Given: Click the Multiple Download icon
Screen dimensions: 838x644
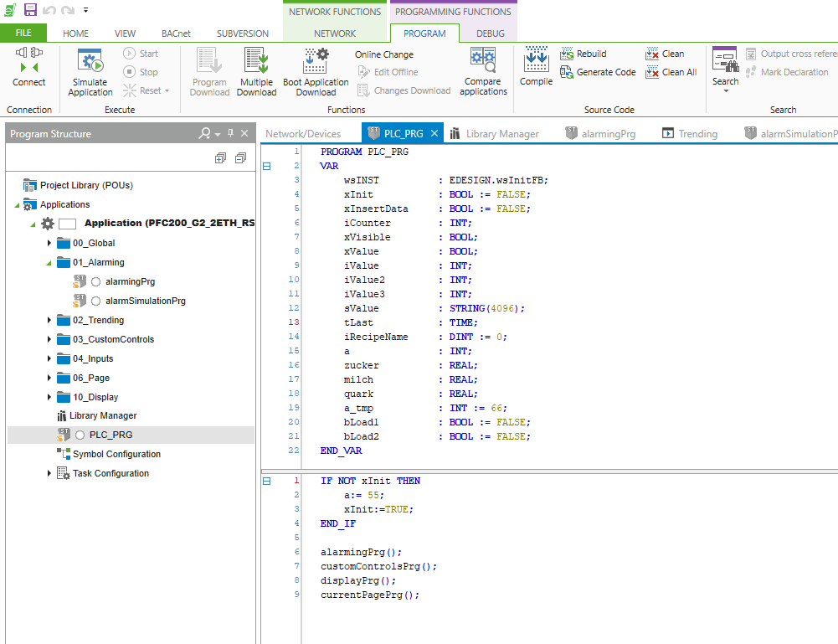Looking at the screenshot, I should (x=256, y=61).
